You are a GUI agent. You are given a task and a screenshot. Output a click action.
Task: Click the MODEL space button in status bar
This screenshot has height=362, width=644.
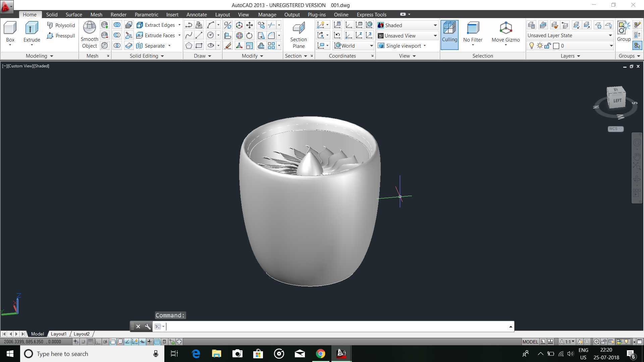(530, 342)
